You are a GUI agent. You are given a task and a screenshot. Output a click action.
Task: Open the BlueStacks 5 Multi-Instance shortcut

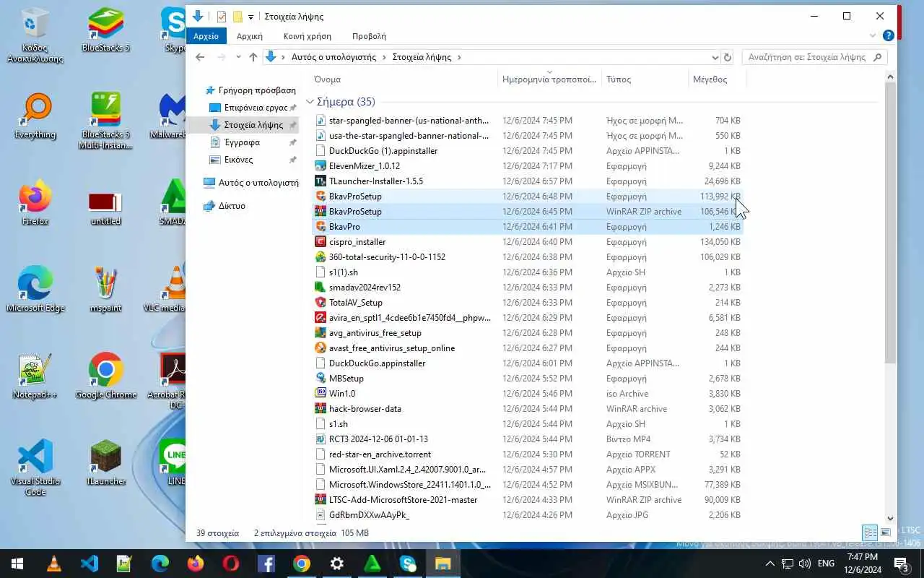106,121
